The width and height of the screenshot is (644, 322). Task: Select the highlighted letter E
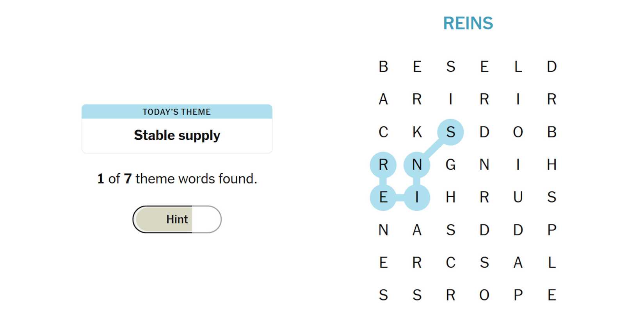tap(383, 197)
